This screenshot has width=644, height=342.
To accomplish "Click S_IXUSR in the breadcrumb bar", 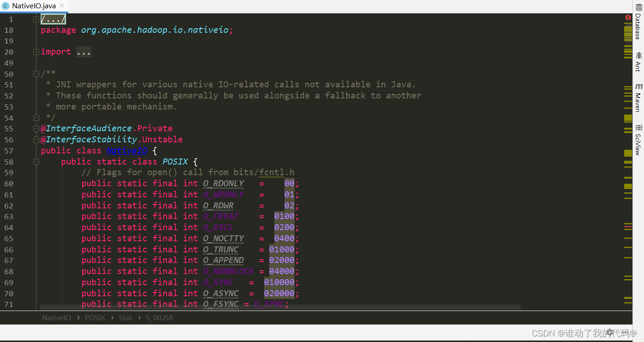I will pyautogui.click(x=160, y=318).
